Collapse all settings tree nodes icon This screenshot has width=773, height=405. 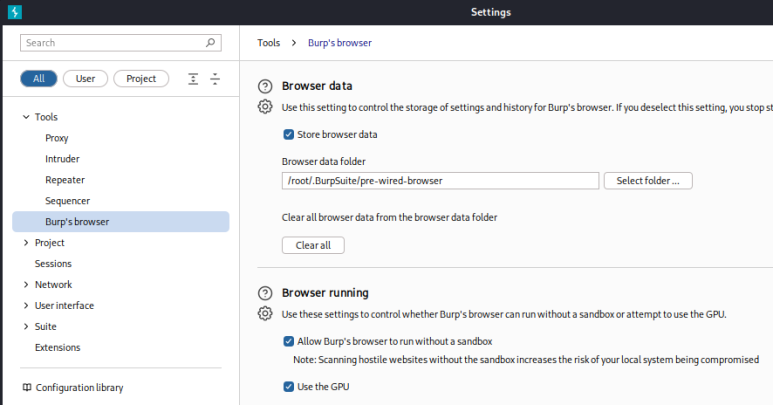click(215, 79)
